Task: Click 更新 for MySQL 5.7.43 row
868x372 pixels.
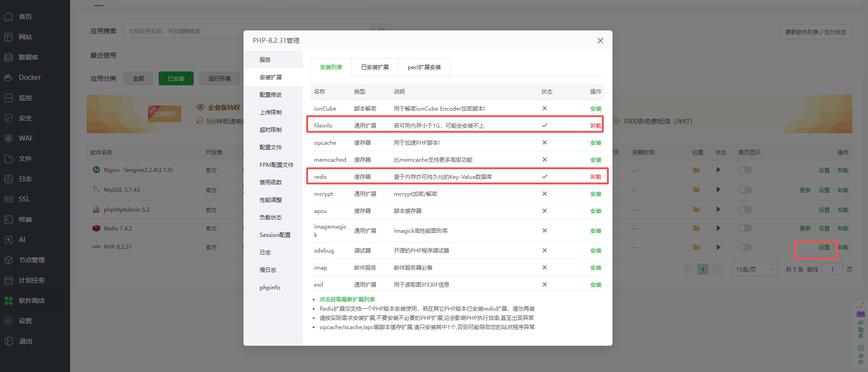Action: click(x=805, y=190)
